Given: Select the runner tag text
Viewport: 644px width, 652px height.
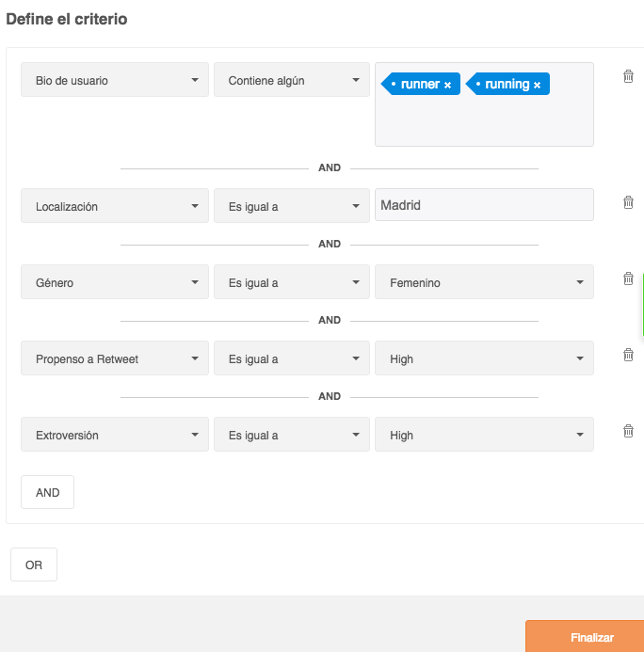Looking at the screenshot, I should (x=420, y=84).
